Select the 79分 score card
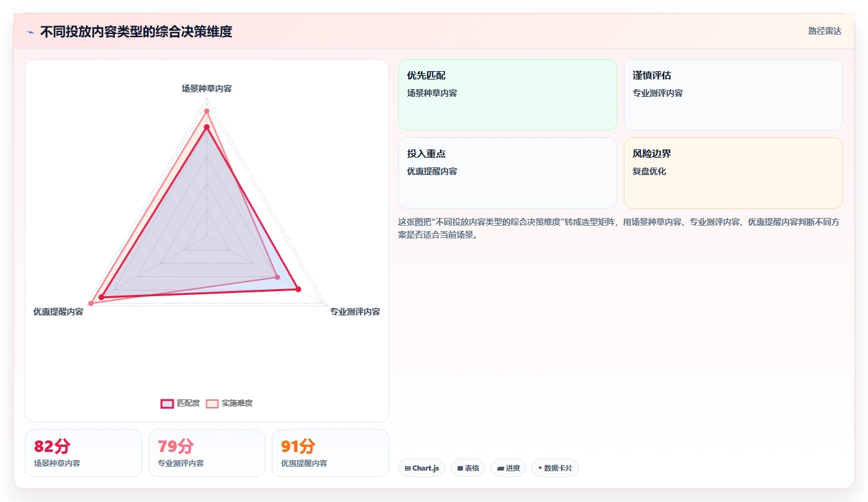Image resolution: width=868 pixels, height=502 pixels. pos(207,453)
